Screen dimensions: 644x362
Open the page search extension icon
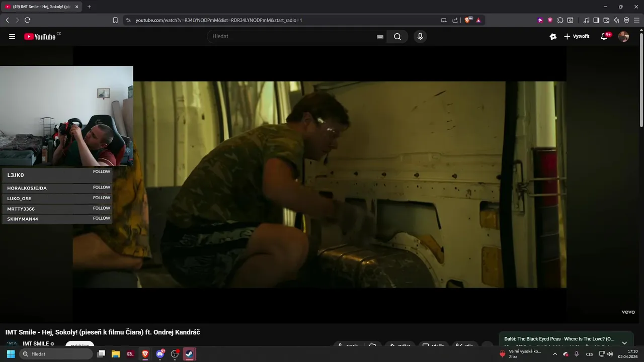(x=570, y=20)
